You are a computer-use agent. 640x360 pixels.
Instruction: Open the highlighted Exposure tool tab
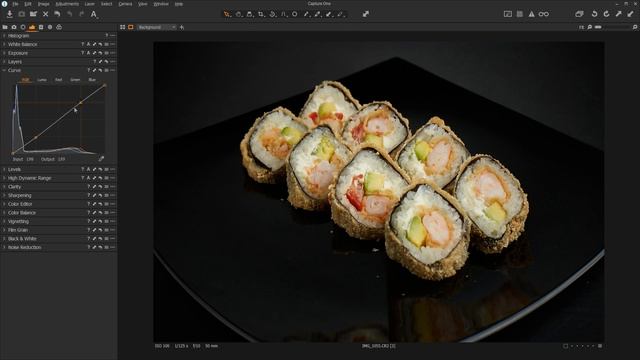(x=32, y=27)
